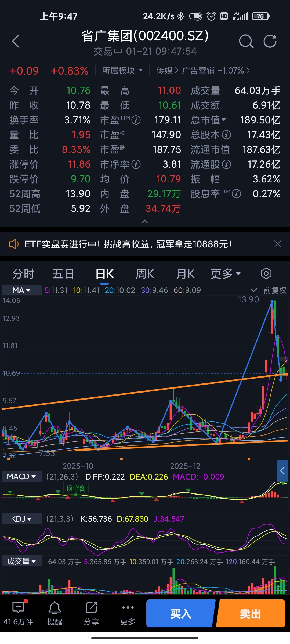
Task: Switch to 周K chart tab
Action: click(x=145, y=274)
